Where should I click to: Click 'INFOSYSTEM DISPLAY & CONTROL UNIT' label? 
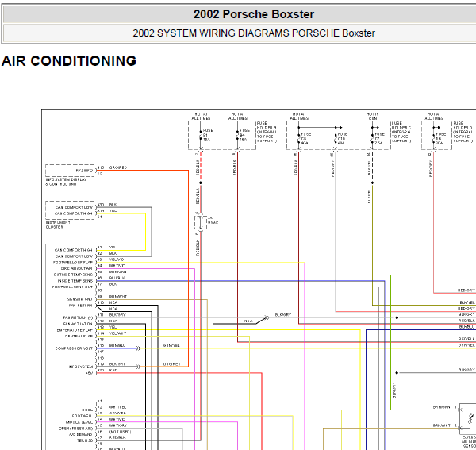[x=66, y=182]
